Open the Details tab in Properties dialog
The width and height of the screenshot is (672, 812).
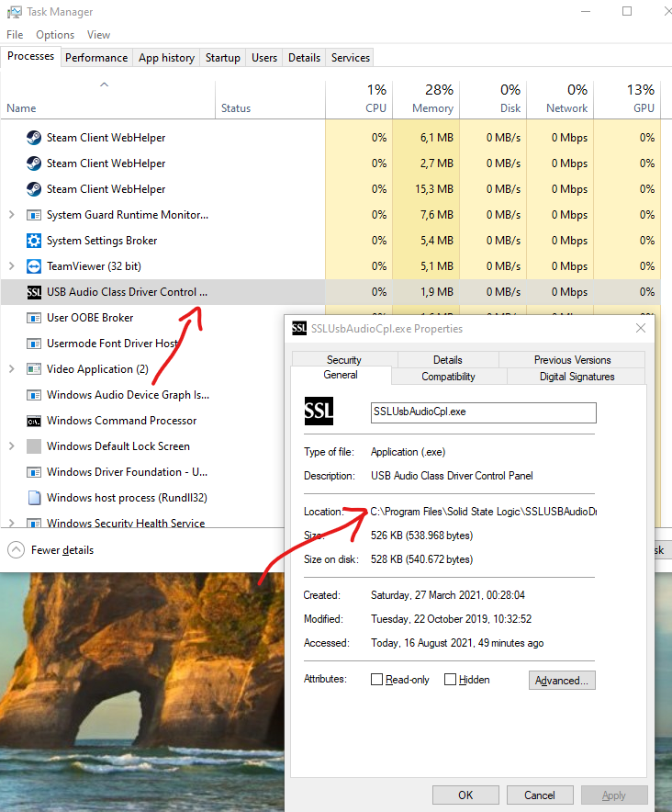tap(448, 360)
